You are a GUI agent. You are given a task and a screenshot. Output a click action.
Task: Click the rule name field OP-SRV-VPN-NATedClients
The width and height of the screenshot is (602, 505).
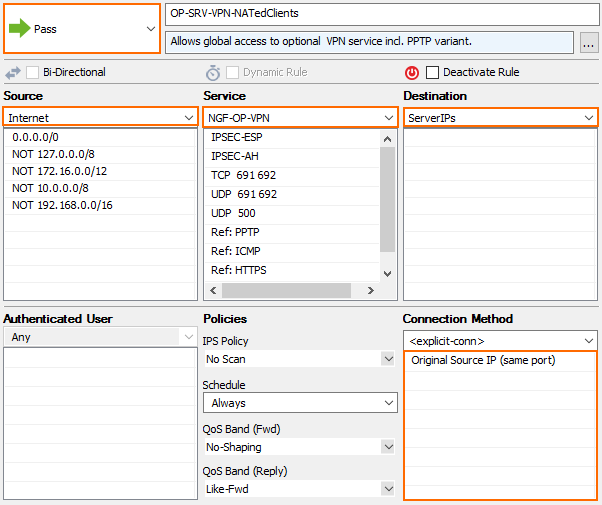[383, 14]
